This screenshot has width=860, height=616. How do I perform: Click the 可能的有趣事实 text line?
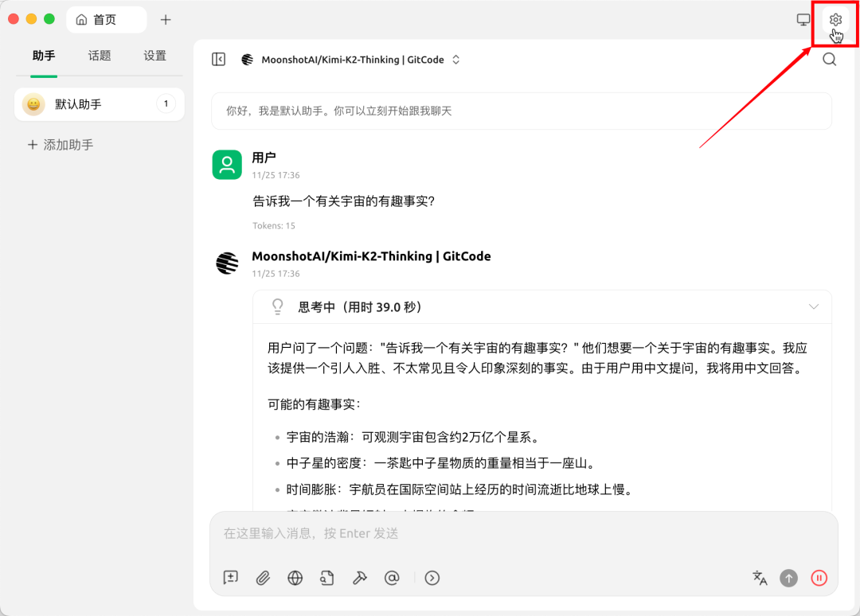pos(314,404)
